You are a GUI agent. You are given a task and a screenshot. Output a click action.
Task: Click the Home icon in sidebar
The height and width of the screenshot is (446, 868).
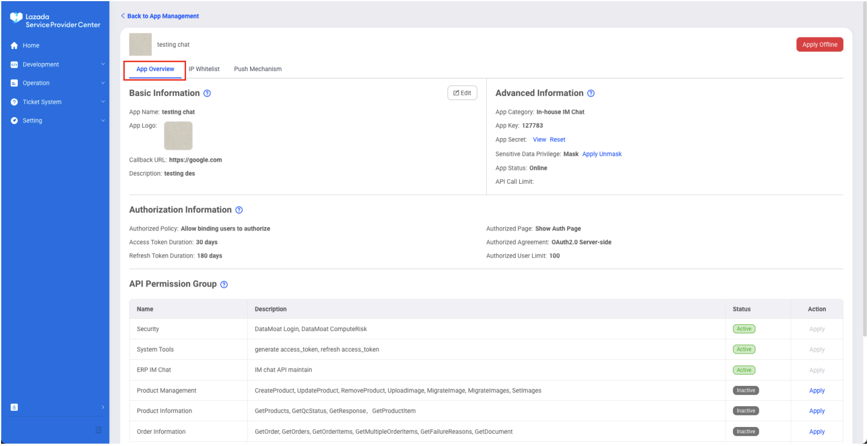tap(14, 46)
